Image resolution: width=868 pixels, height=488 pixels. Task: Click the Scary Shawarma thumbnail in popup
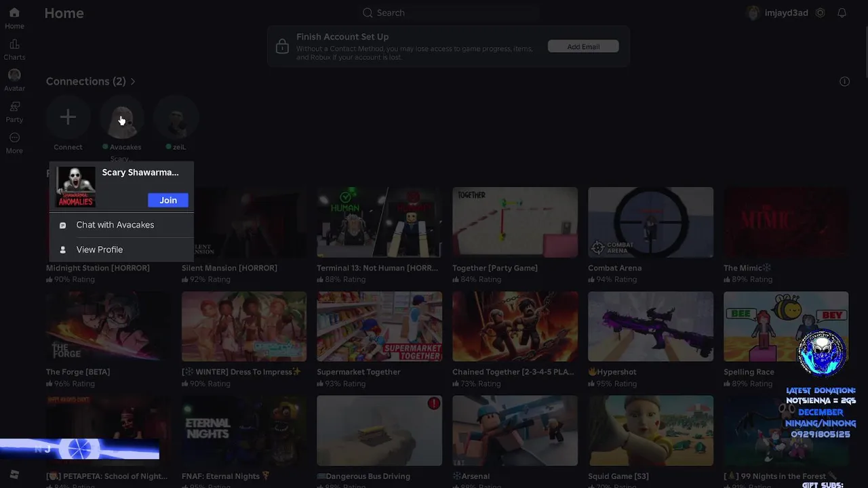(75, 186)
